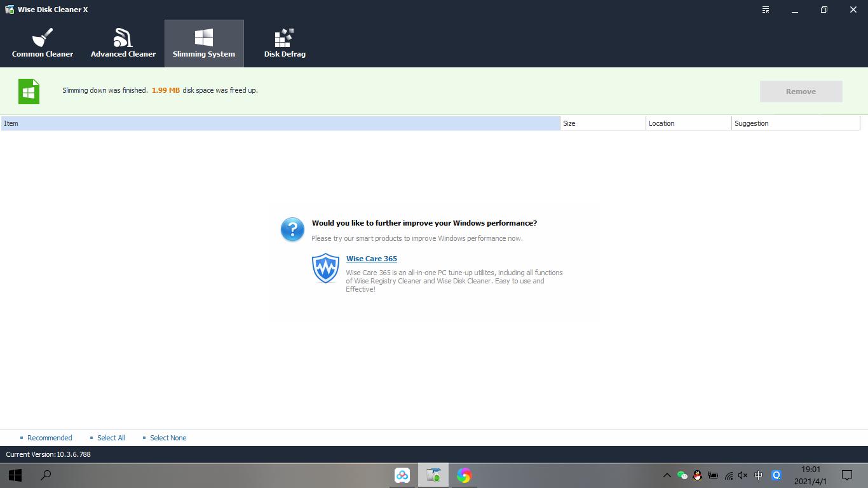Open the Common Cleaner tab
Image resolution: width=868 pixels, height=488 pixels.
pos(43,43)
